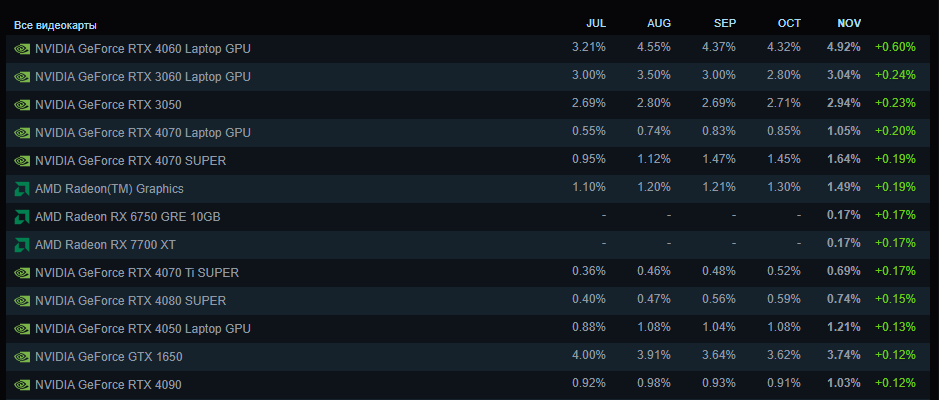Viewport: 939px width, 400px height.
Task: Click NVIDIA logo beside RTX 4080 SUPER
Action: coord(22,300)
